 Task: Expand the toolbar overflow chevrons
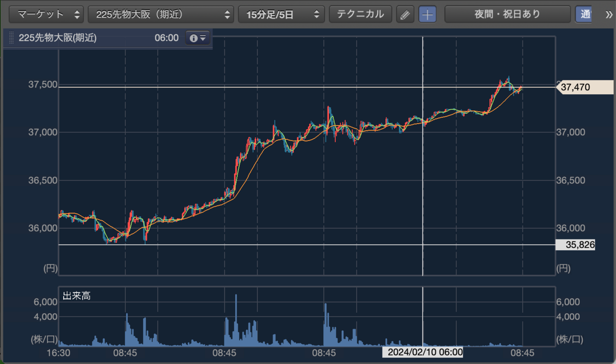[609, 14]
